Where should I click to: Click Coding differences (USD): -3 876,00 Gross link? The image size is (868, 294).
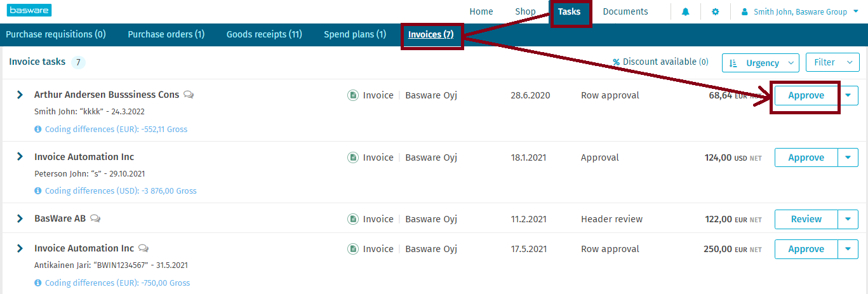pyautogui.click(x=121, y=190)
